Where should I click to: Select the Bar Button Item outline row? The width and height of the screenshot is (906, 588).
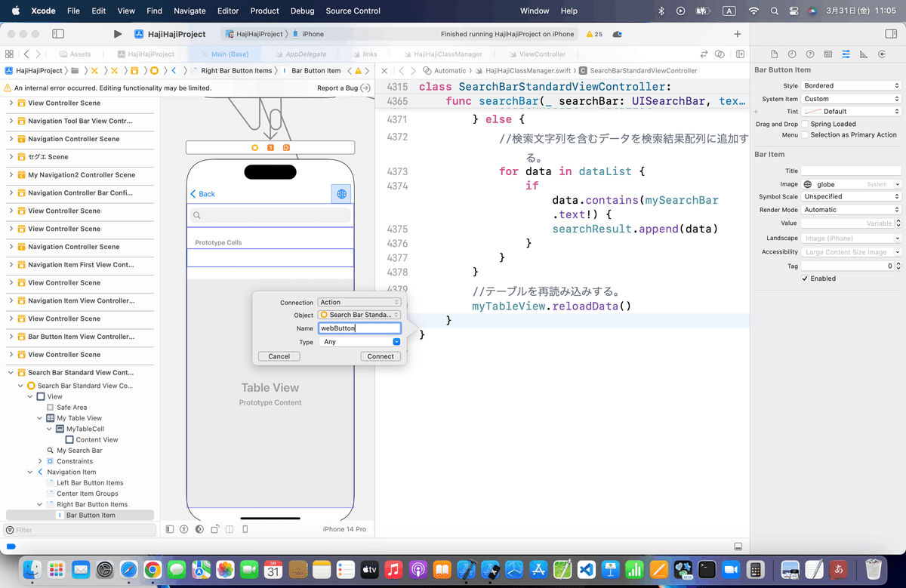[80, 516]
